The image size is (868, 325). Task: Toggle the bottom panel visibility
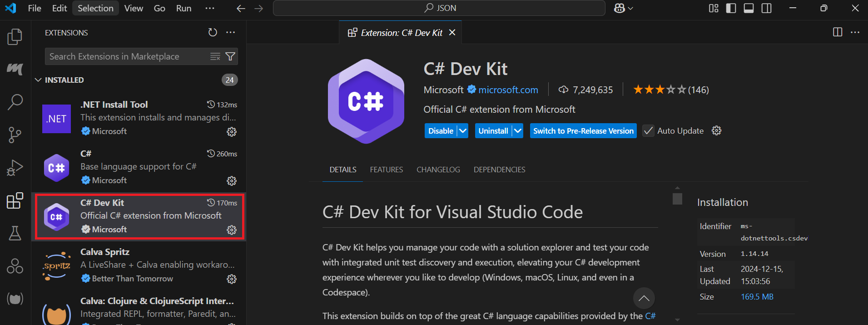749,8
